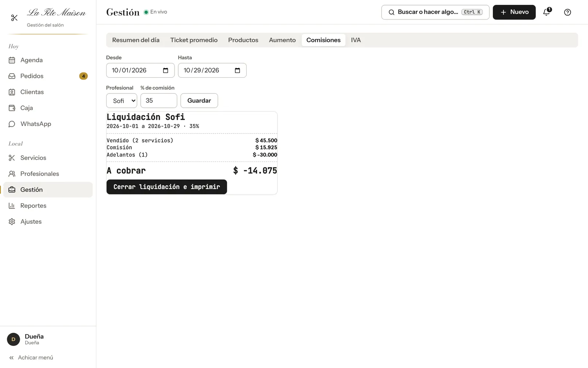Click the Reportes bar chart icon

12,206
